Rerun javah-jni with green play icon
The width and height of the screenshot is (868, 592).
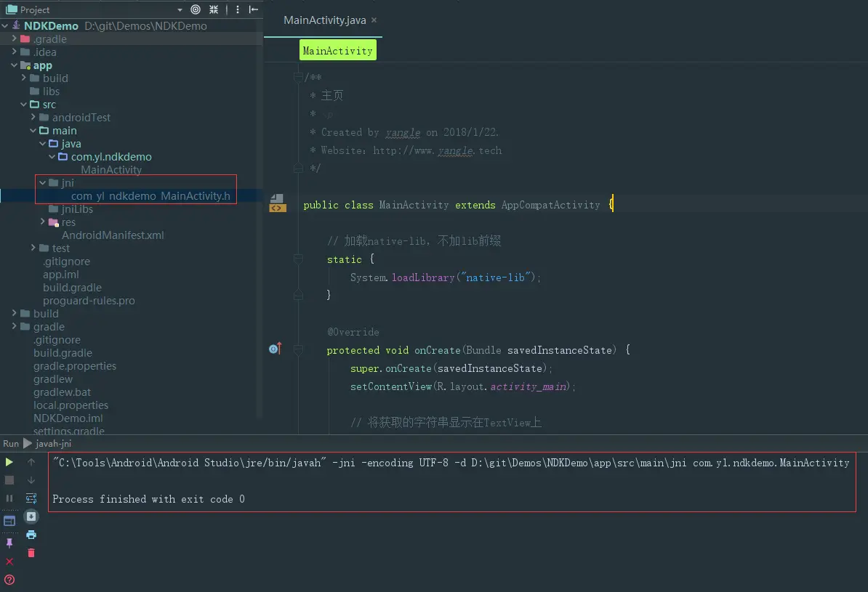point(9,462)
